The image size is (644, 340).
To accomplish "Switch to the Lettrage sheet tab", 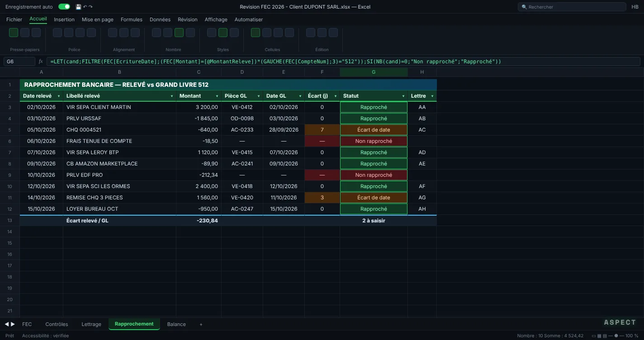I will tap(91, 324).
